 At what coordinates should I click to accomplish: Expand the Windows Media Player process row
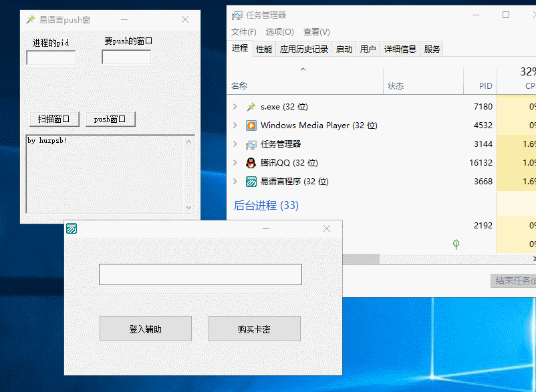point(235,126)
